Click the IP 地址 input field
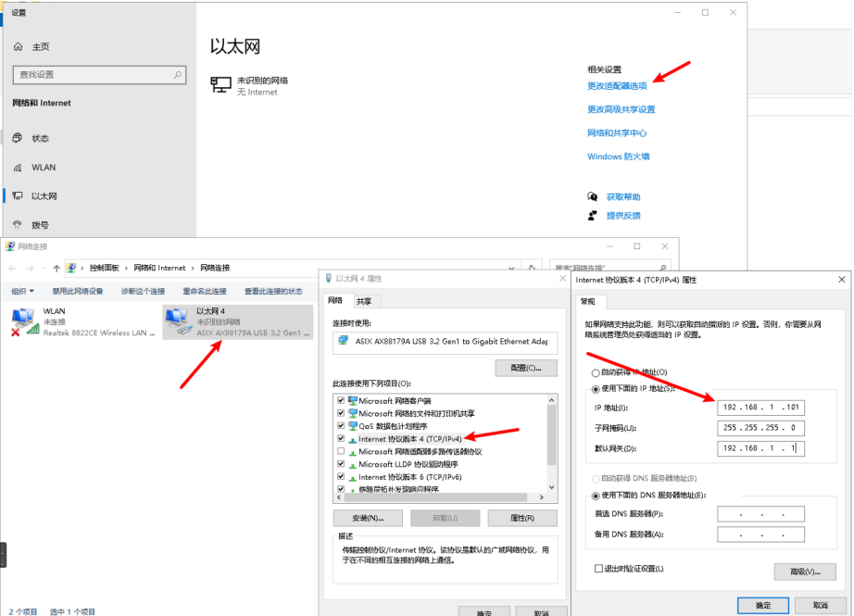This screenshot has height=616, width=854. [760, 408]
